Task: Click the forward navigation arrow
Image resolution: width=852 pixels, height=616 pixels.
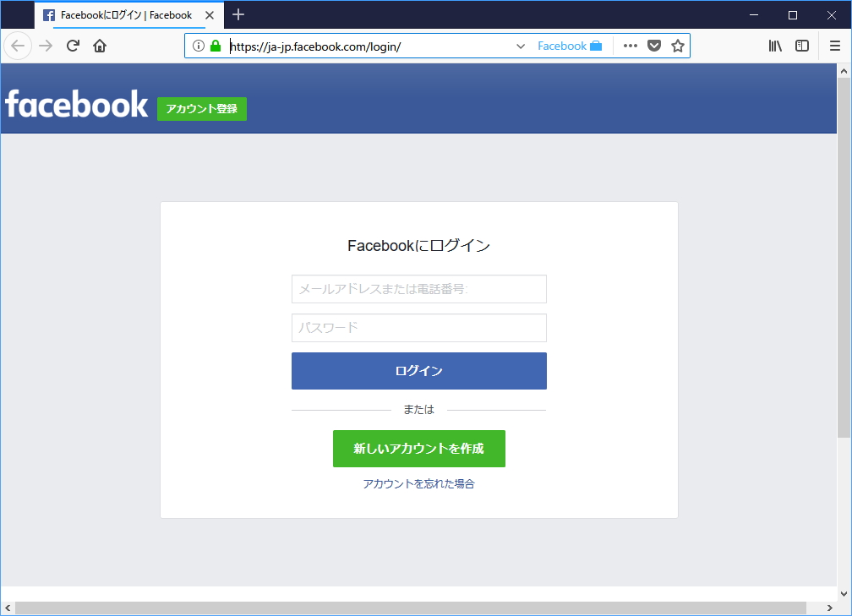Action: pyautogui.click(x=44, y=46)
